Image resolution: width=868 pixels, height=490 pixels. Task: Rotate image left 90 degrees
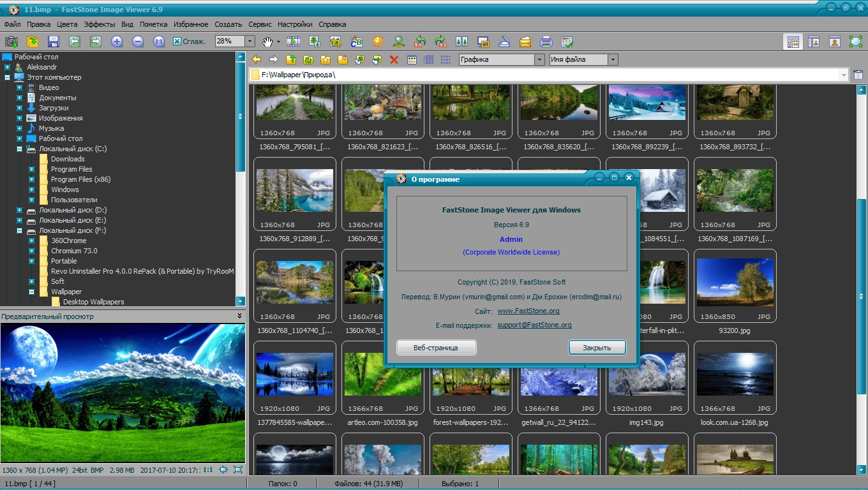pyautogui.click(x=420, y=41)
